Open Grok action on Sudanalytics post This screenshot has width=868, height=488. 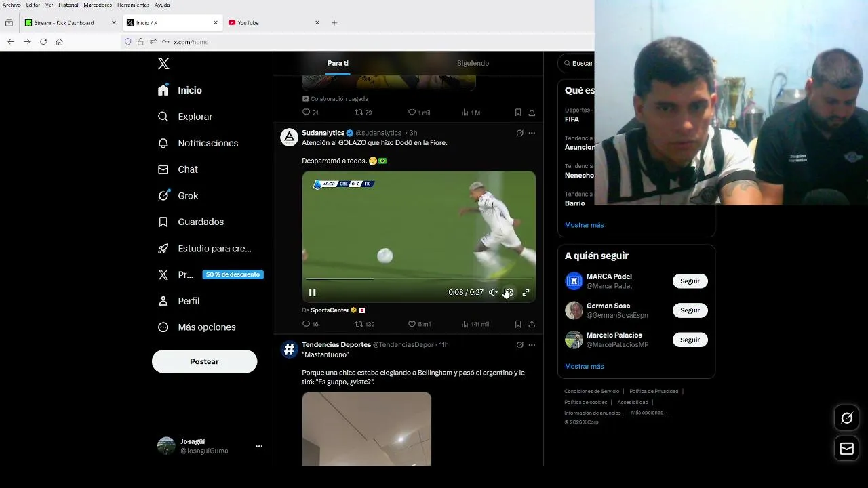pyautogui.click(x=519, y=134)
